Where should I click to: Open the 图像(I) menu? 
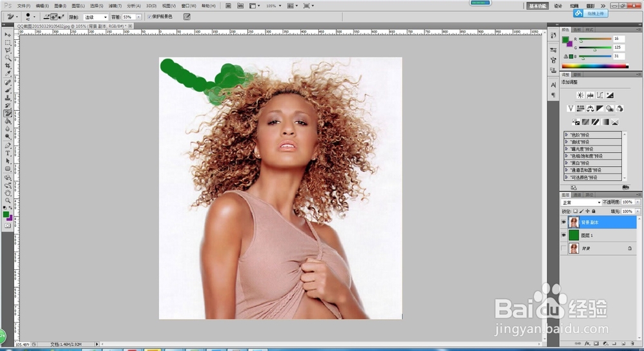60,6
